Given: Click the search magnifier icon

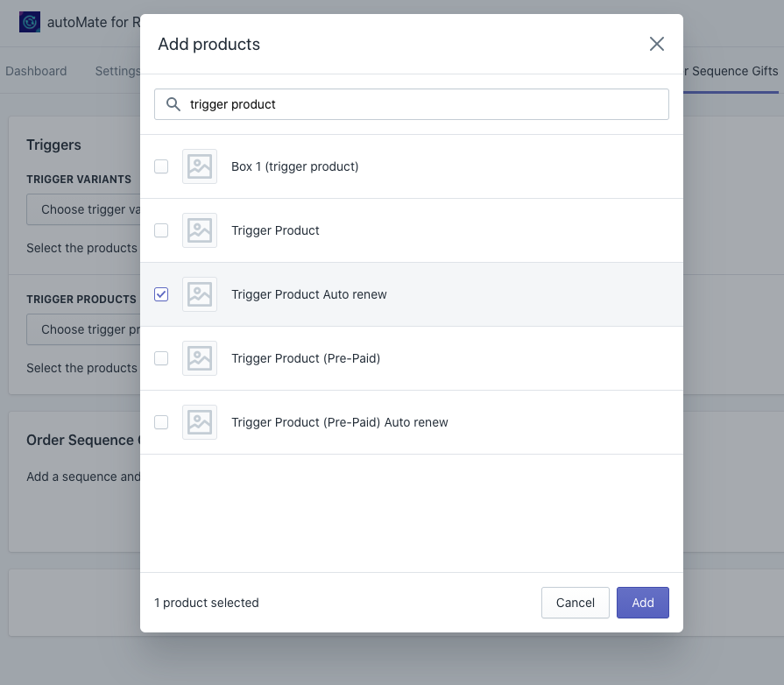Looking at the screenshot, I should 173,104.
